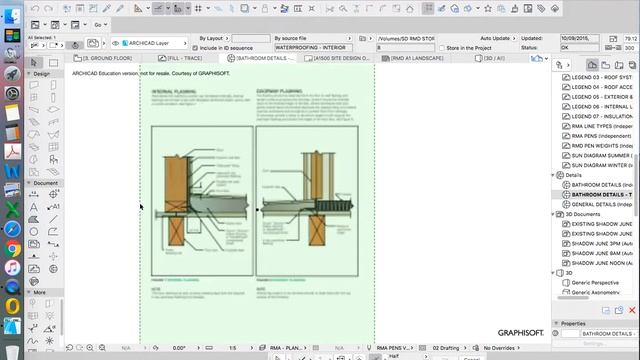Toggle the highlighted grid display button

tap(428, 9)
